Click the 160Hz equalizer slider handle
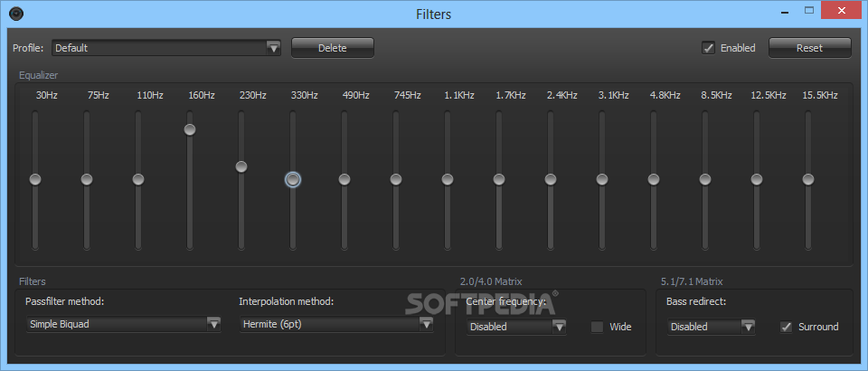 click(x=190, y=129)
